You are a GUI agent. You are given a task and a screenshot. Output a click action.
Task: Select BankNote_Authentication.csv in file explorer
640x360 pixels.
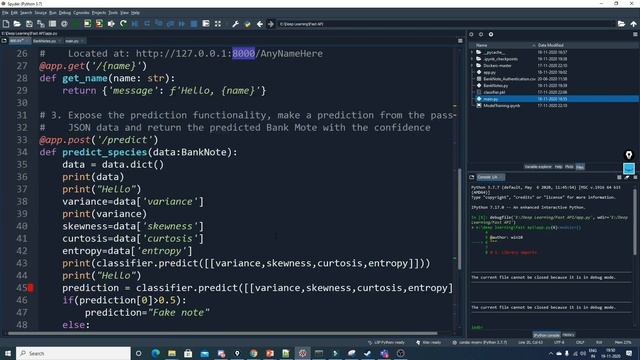(506, 79)
